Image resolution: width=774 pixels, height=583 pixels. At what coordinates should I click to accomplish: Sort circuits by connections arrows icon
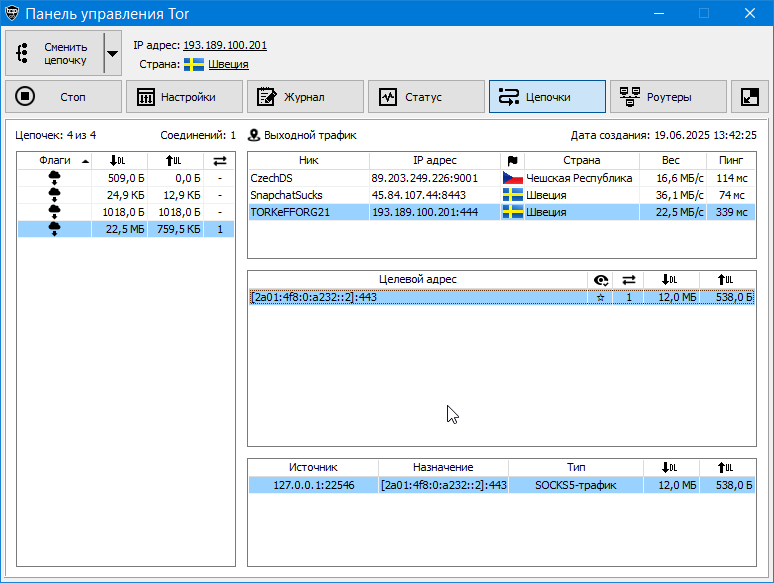click(x=220, y=160)
